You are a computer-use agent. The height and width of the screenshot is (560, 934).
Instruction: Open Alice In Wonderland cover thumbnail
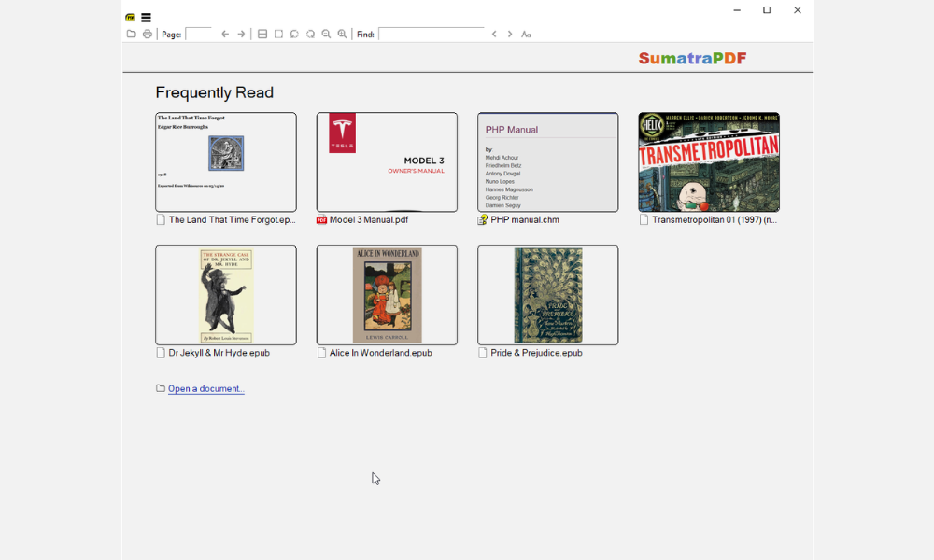(388, 295)
